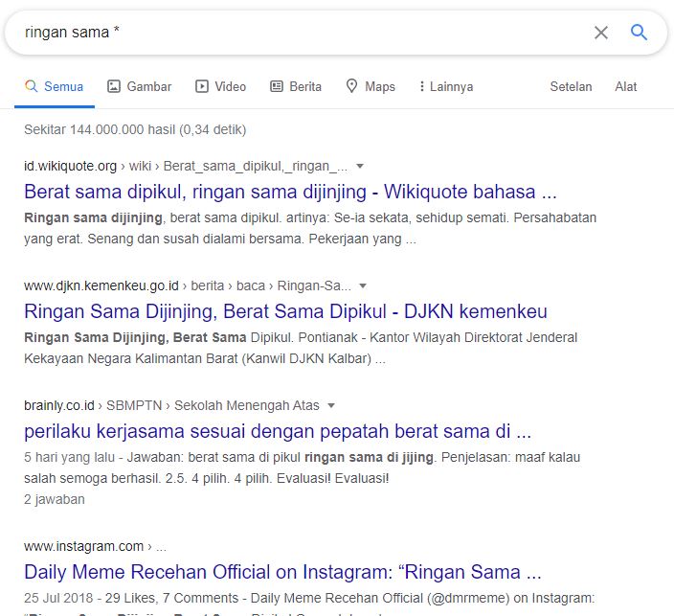Click the map pin icon next to Maps
Viewport: 674px width, 616px height.
(x=351, y=86)
